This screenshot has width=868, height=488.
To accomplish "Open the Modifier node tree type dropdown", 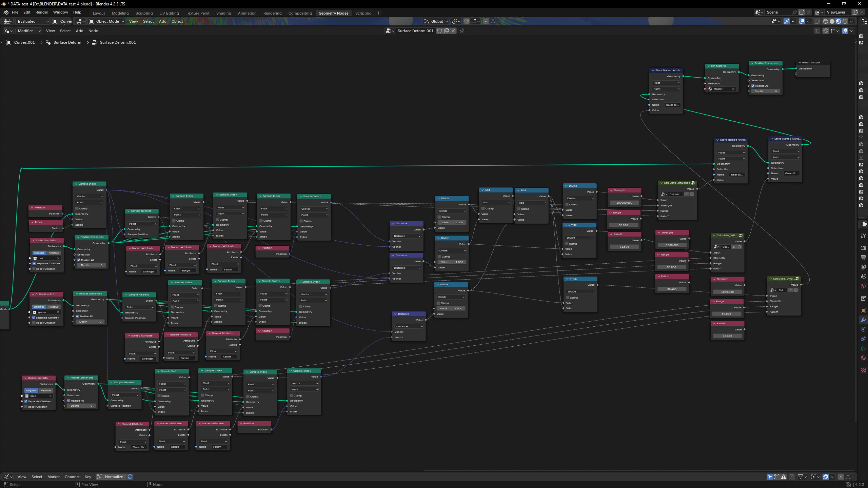I will point(29,31).
